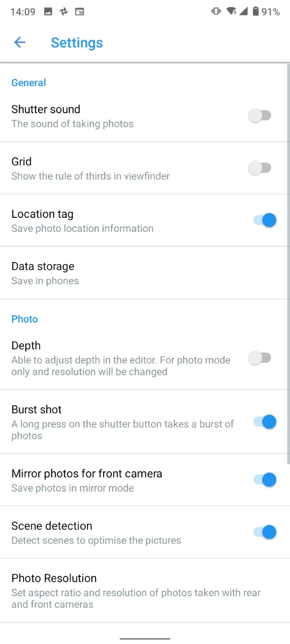Image resolution: width=290 pixels, height=644 pixels.
Task: Open Photo Resolution options
Action: pyautogui.click(x=145, y=591)
